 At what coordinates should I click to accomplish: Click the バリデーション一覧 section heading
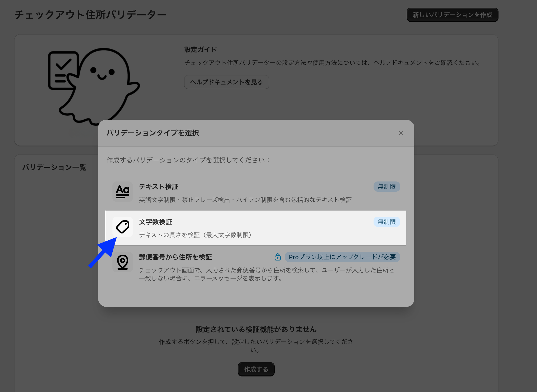(x=54, y=167)
